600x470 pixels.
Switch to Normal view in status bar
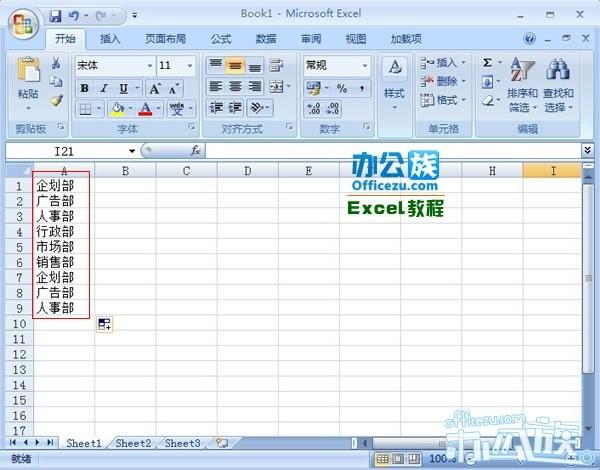coord(382,459)
